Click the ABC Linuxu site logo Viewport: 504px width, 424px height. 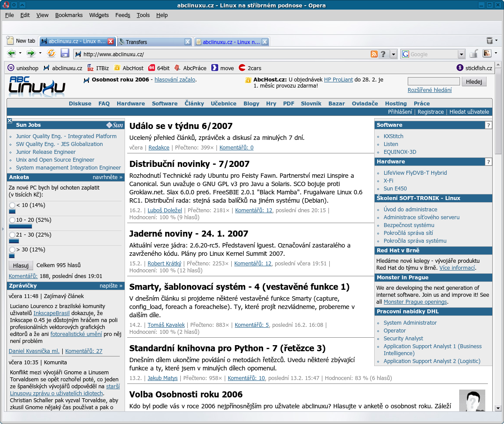37,86
